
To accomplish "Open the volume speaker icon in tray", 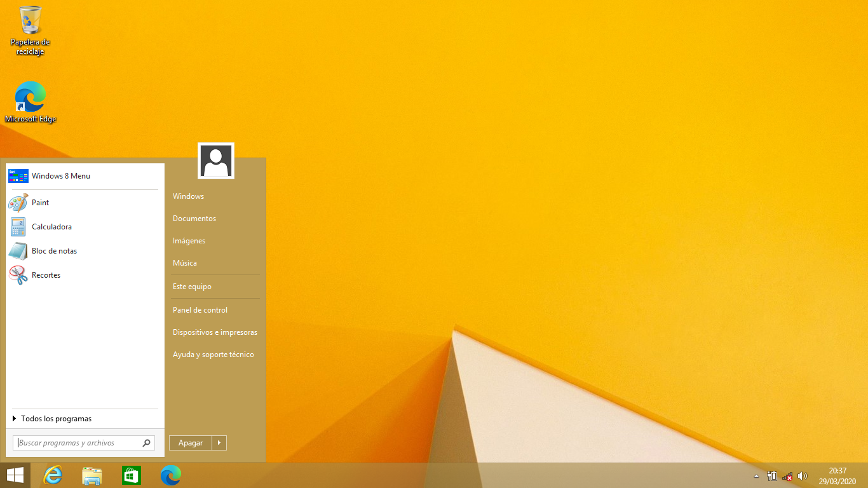I will pos(802,475).
